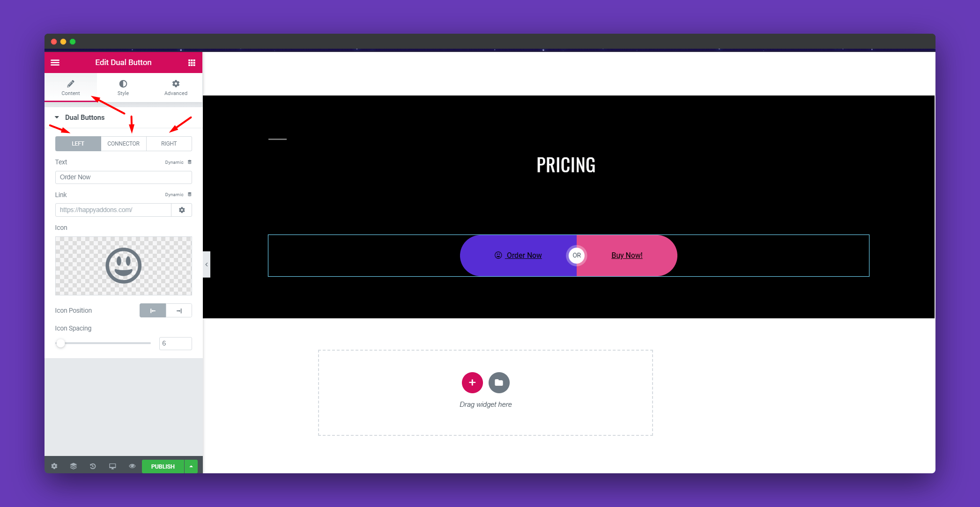Click the Text input field
The image size is (980, 507).
123,176
